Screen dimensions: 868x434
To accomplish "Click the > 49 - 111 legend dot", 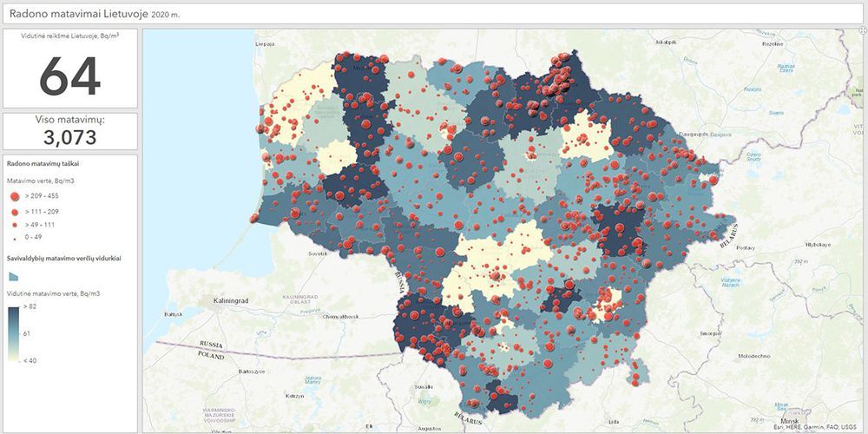I will click(x=15, y=224).
